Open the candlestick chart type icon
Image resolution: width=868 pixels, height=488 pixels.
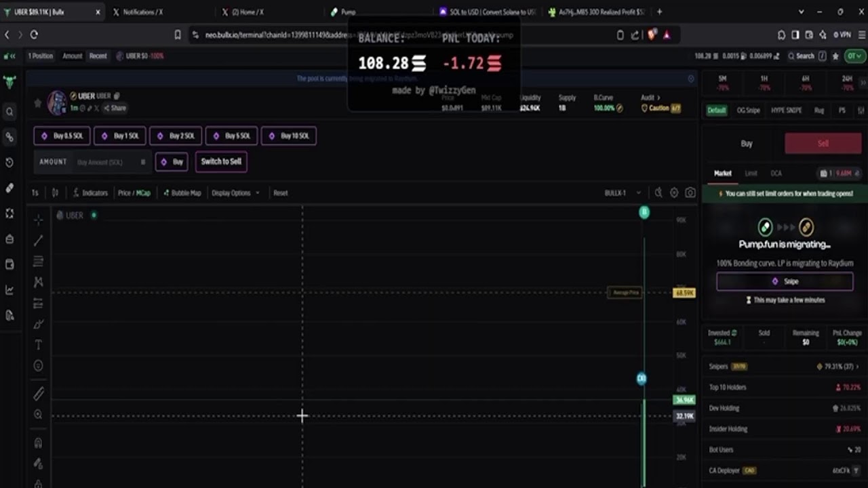point(55,193)
